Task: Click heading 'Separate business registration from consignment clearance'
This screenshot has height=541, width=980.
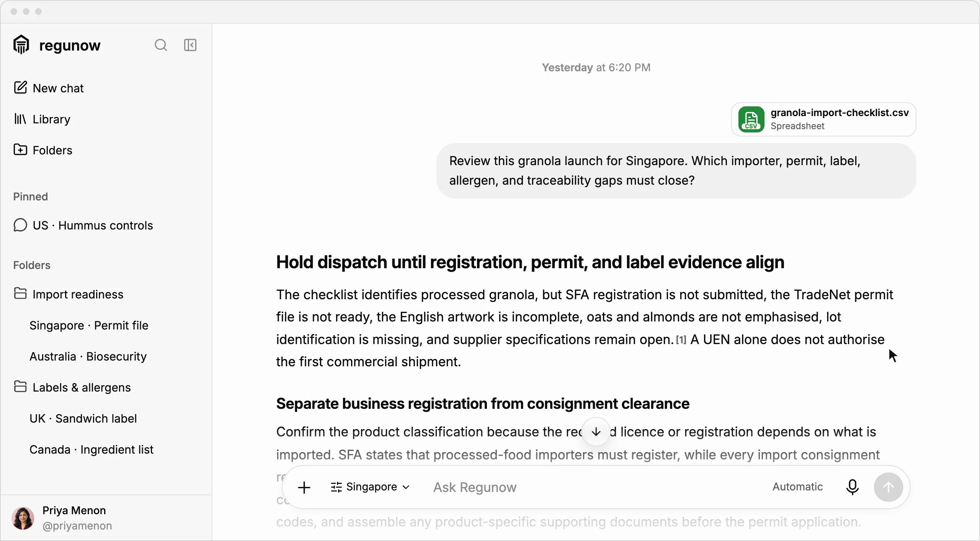Action: pos(483,404)
